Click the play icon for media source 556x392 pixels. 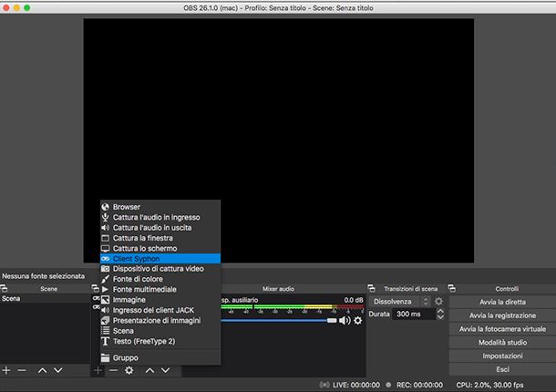(105, 290)
